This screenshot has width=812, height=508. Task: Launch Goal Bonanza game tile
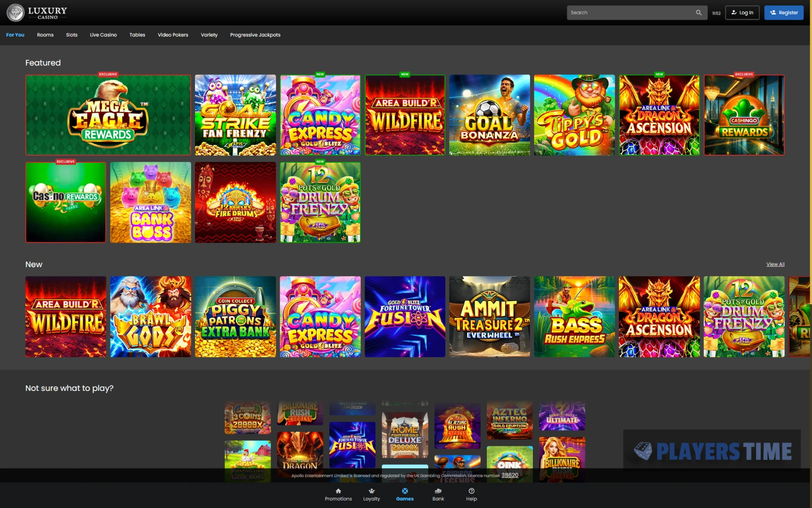click(490, 115)
